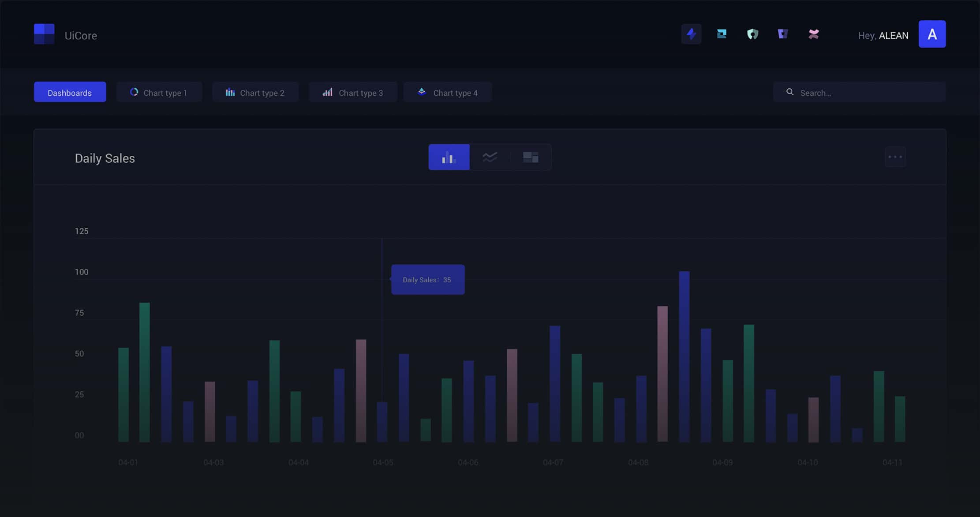Switch to bar chart view
The image size is (980, 517).
coord(449,157)
